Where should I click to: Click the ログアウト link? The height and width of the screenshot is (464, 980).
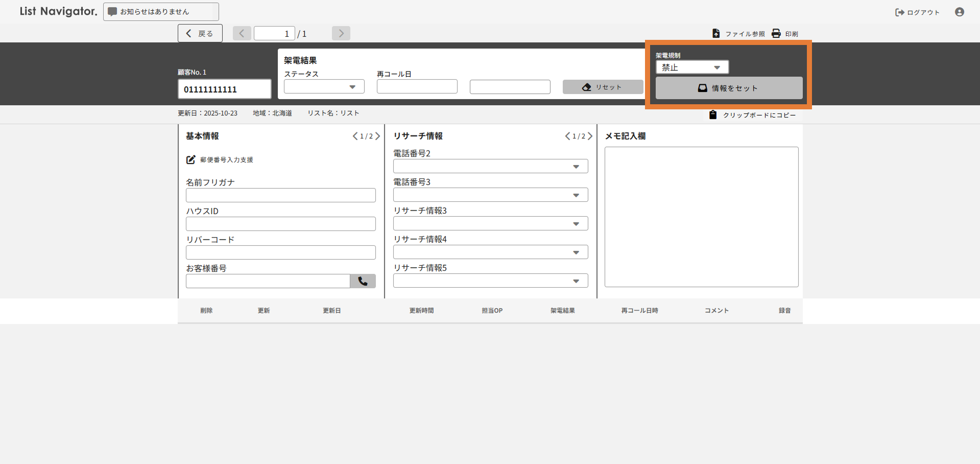click(x=917, y=12)
